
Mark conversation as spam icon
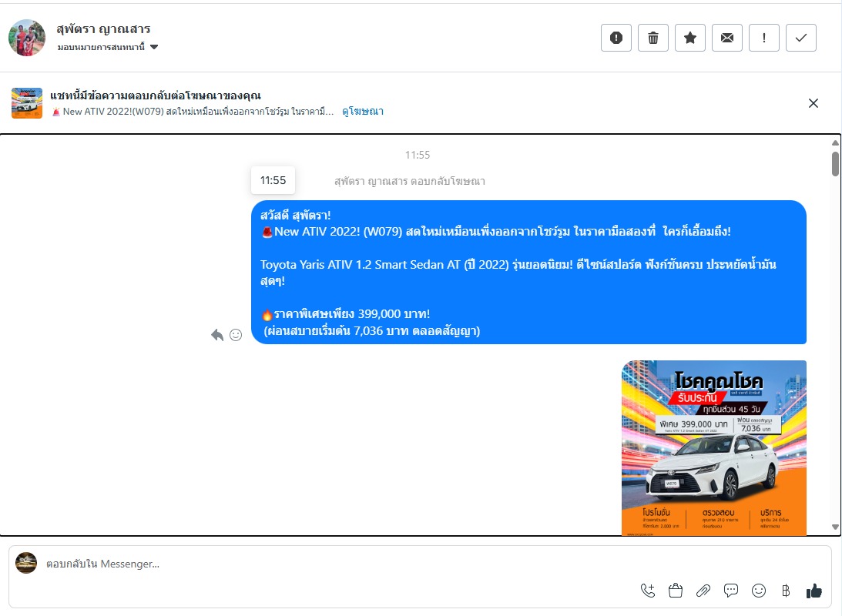pyautogui.click(x=616, y=38)
